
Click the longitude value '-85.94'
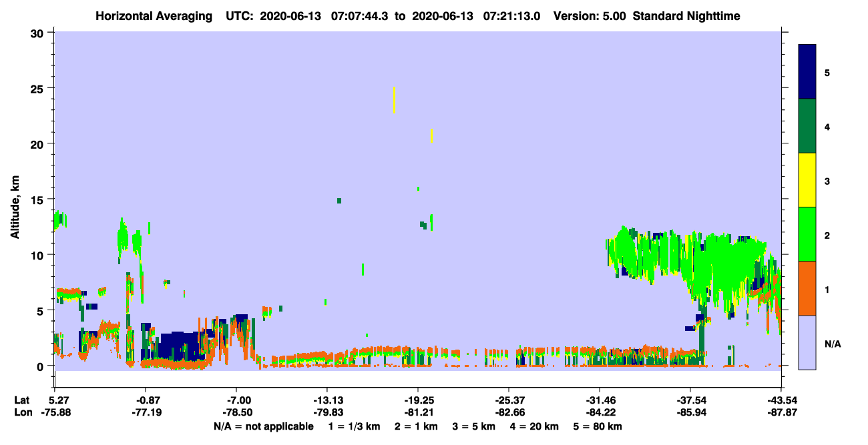[x=690, y=413]
